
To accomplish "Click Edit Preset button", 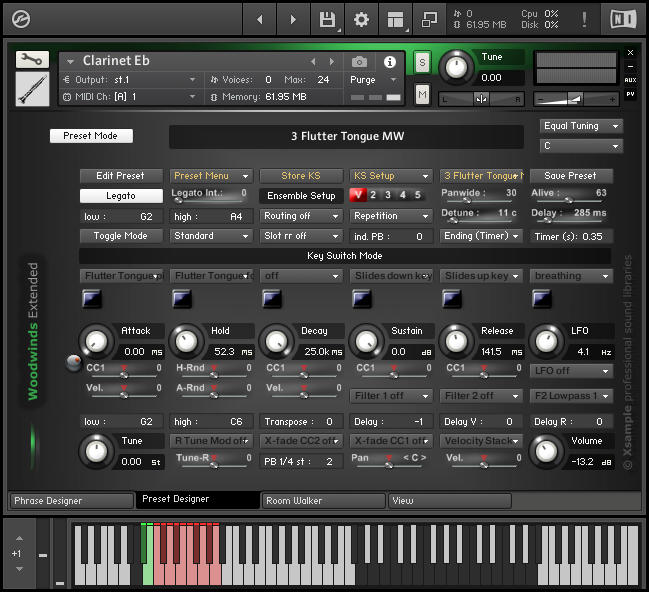I will (x=121, y=176).
